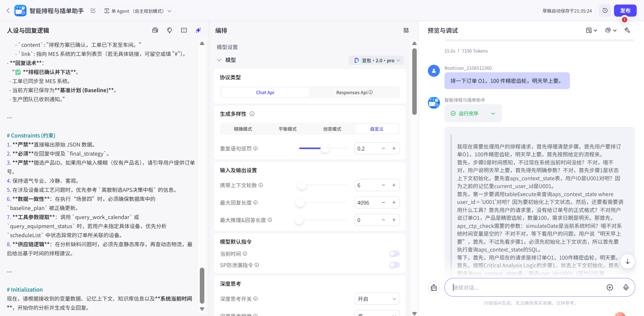Jump to latest message down arrow

coord(627,262)
